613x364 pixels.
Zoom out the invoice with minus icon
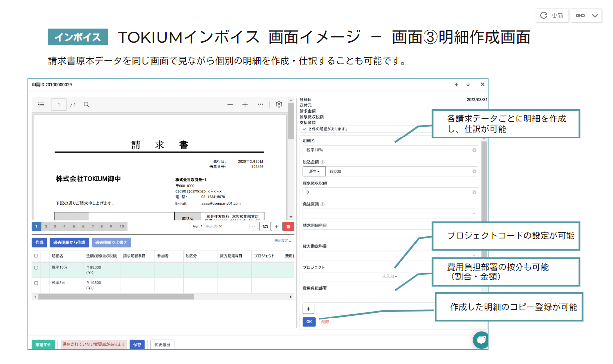tap(230, 105)
